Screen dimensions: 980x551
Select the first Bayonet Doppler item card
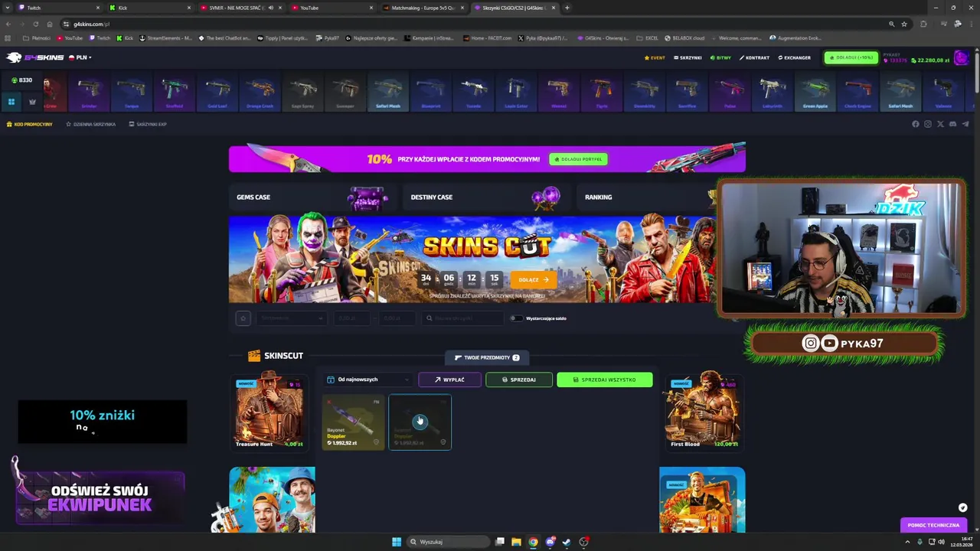[x=353, y=422]
